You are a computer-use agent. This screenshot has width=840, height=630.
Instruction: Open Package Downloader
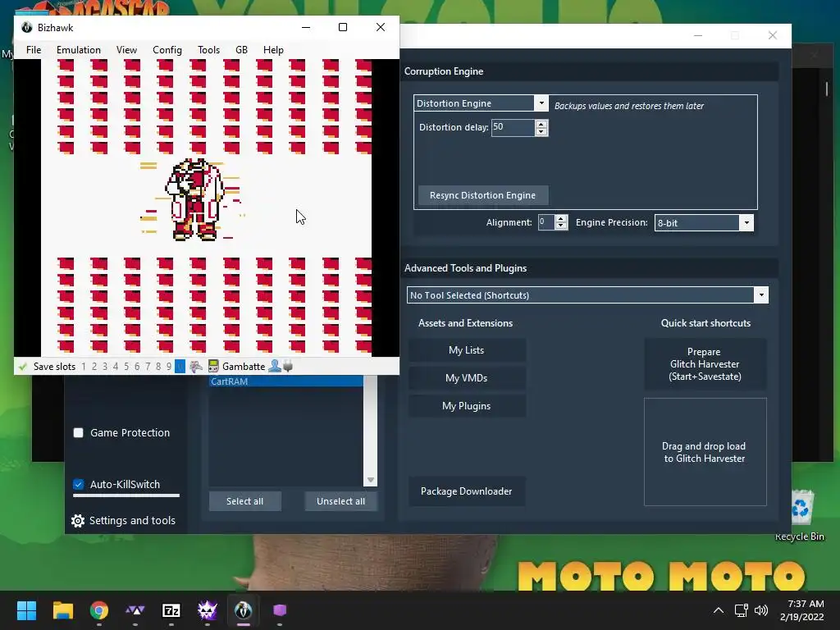(467, 491)
